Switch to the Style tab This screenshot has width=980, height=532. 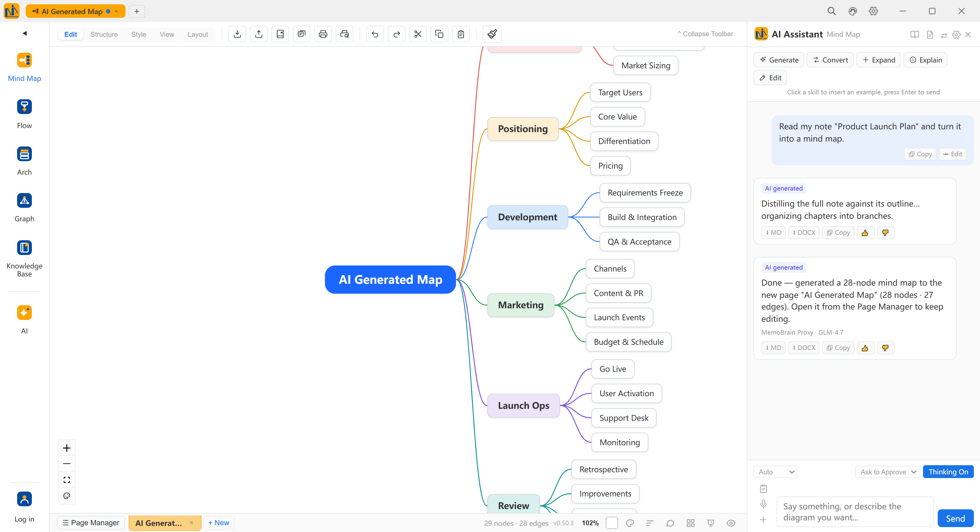(x=138, y=34)
